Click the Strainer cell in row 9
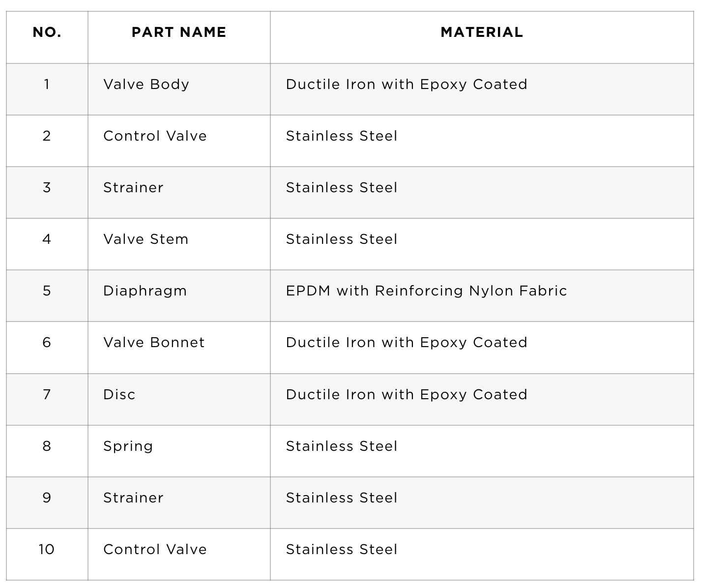The width and height of the screenshot is (703, 588). click(x=133, y=498)
